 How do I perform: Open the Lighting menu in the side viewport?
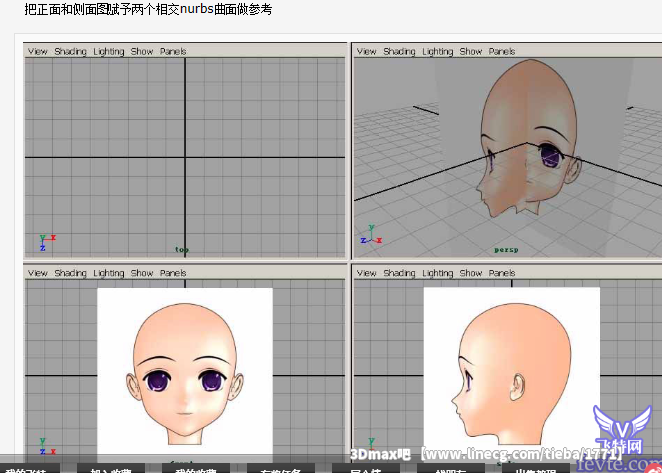pyautogui.click(x=437, y=273)
